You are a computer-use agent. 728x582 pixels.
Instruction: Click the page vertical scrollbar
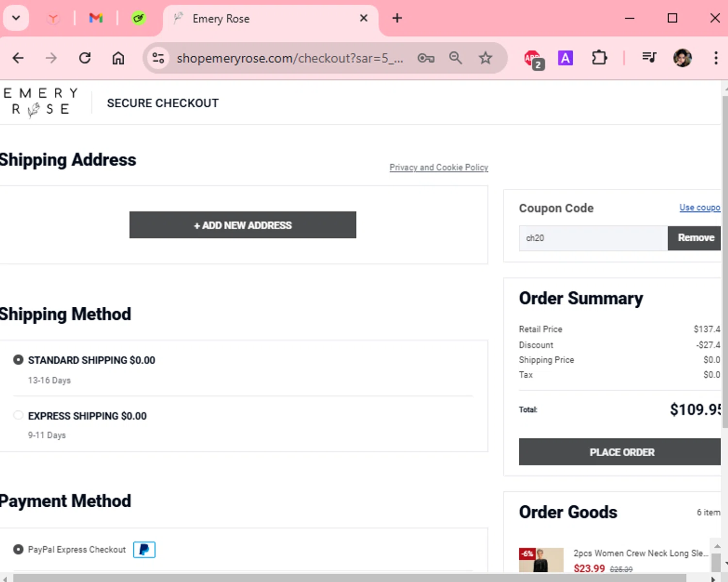point(725,262)
